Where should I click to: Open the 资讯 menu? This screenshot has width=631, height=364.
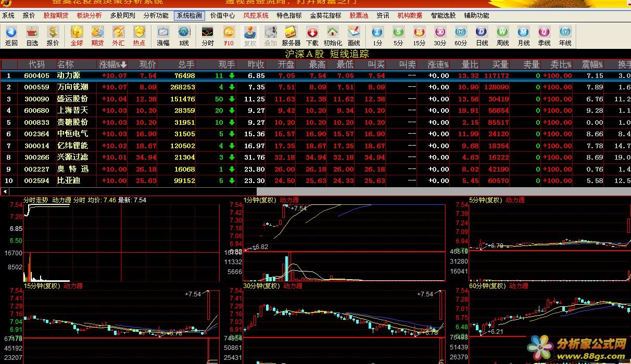pos(383,16)
